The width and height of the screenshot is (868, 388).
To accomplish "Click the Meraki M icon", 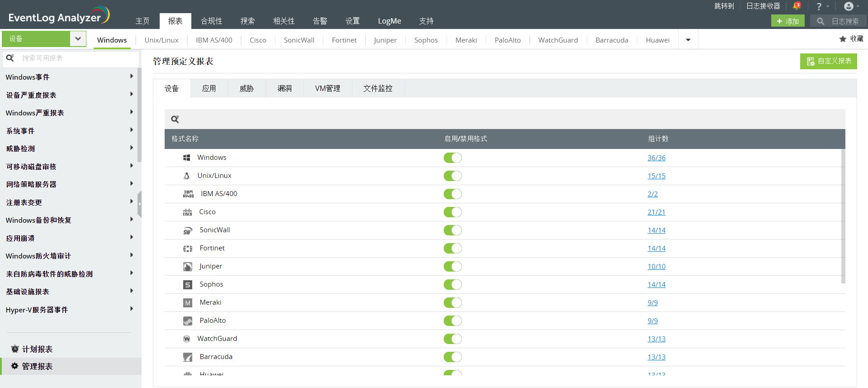I will 188,303.
